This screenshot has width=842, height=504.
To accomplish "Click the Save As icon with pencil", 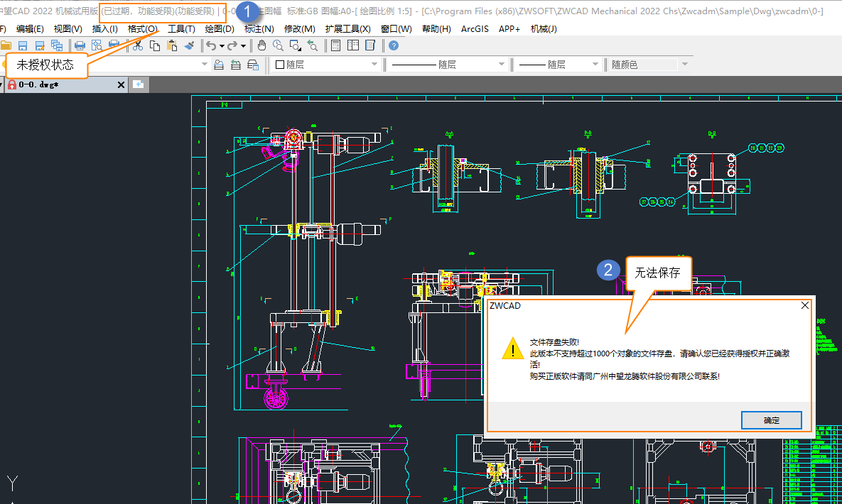I will pos(40,45).
